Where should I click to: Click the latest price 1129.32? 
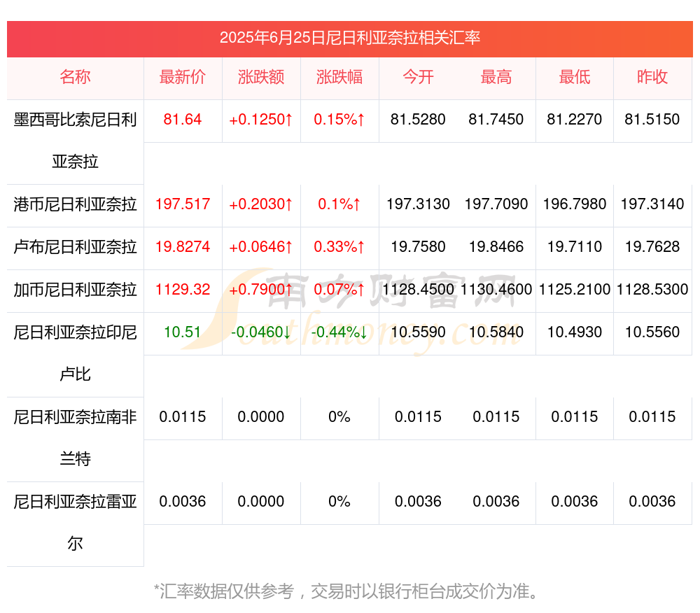tap(183, 290)
